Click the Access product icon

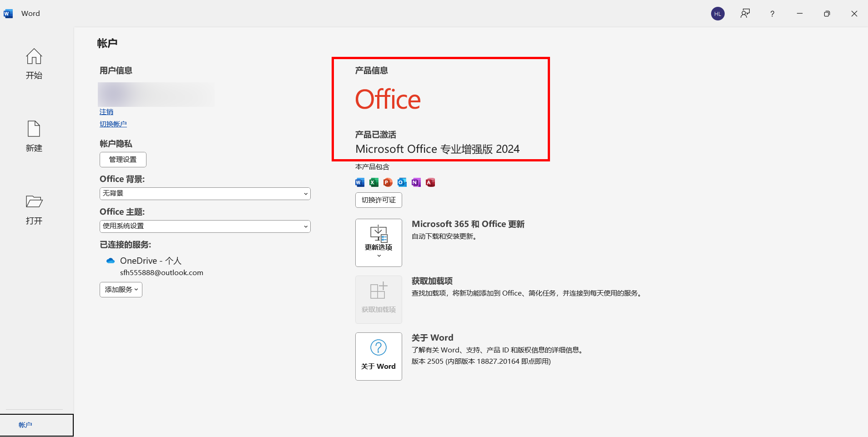coord(430,182)
